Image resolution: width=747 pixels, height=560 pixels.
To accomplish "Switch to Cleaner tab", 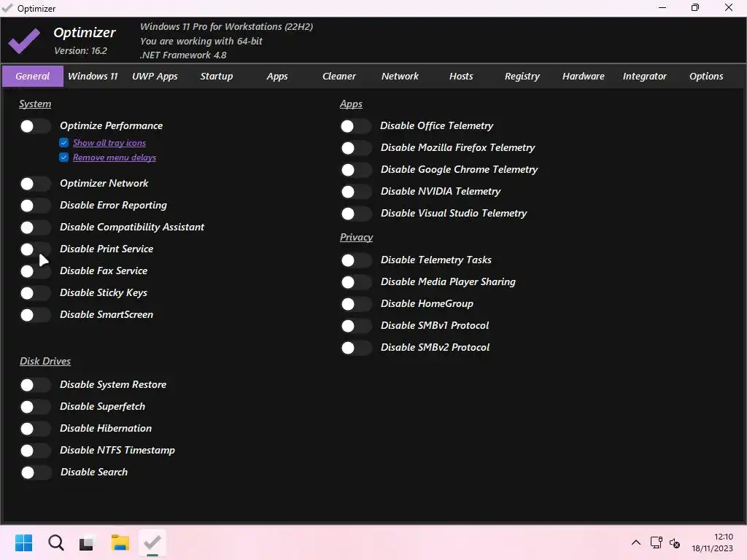I will coord(338,76).
